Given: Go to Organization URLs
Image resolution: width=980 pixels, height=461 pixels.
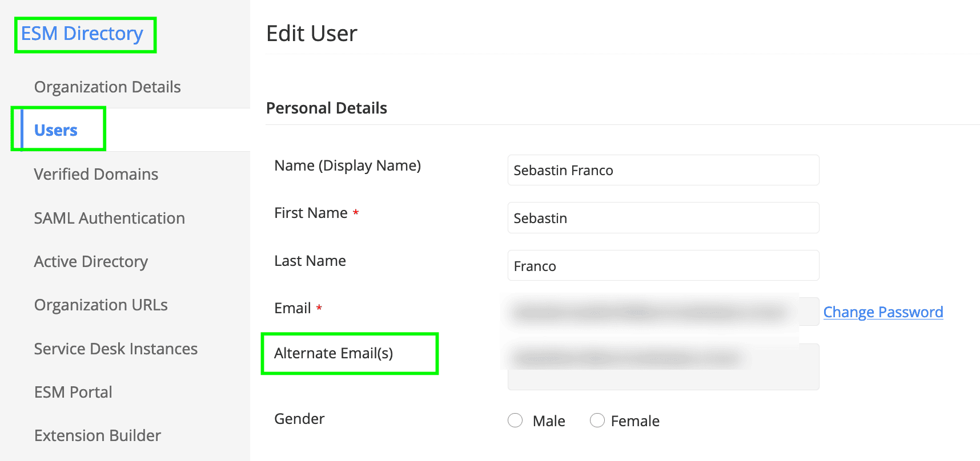Looking at the screenshot, I should tap(101, 305).
